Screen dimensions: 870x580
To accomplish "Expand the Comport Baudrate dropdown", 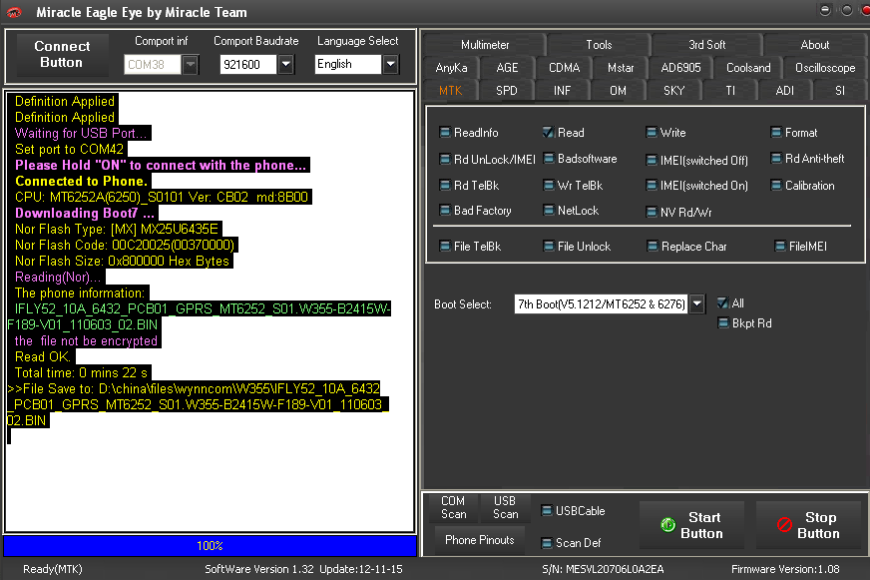I will pyautogui.click(x=285, y=64).
